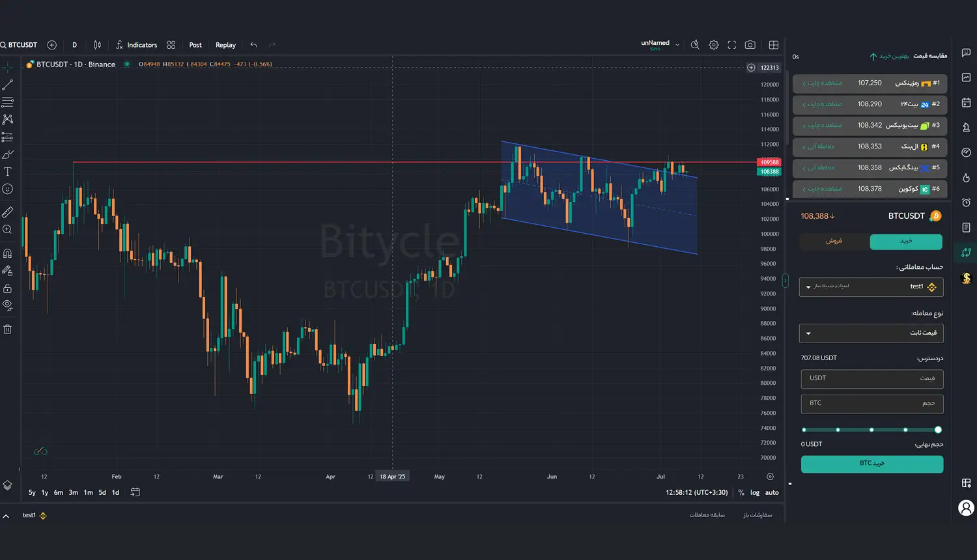Screen dimensions: 977x560
Task: Enter fullscreen chart mode
Action: pos(732,45)
